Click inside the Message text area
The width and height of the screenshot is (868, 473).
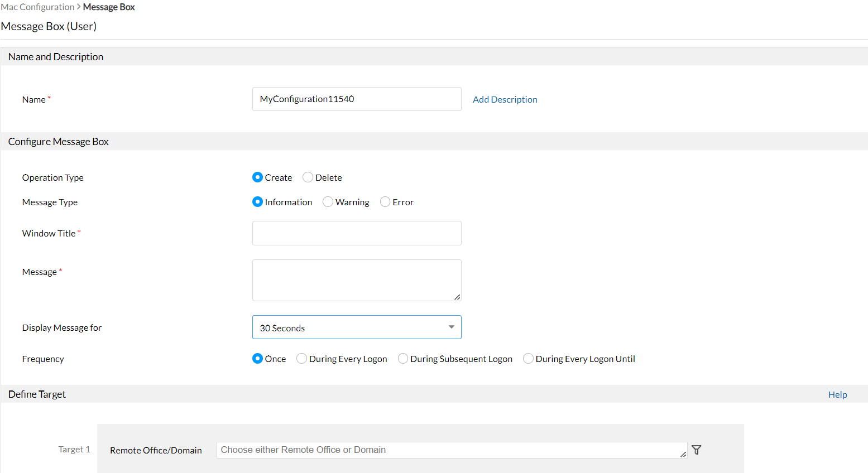pyautogui.click(x=357, y=280)
